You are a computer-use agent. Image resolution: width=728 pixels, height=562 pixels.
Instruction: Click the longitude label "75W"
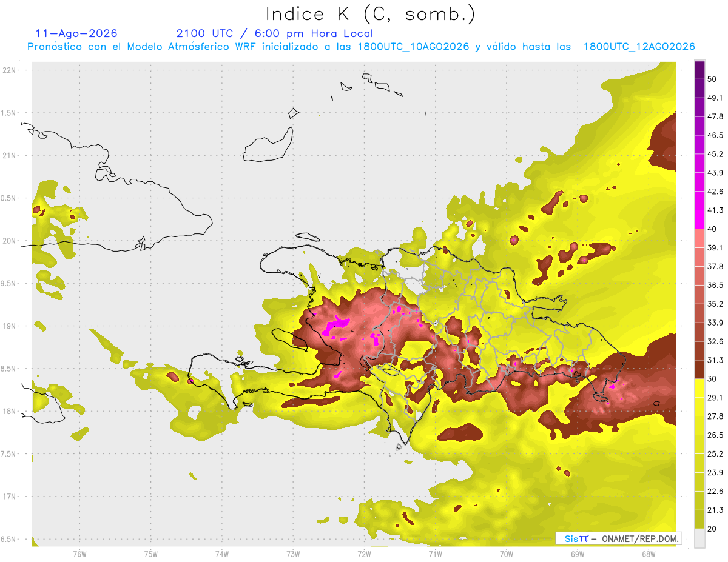(150, 554)
